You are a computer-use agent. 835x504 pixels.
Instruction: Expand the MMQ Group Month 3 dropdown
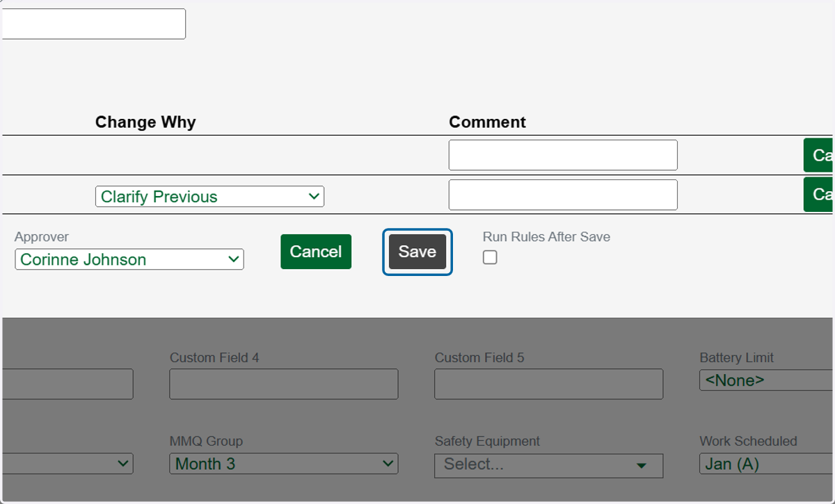click(x=284, y=464)
